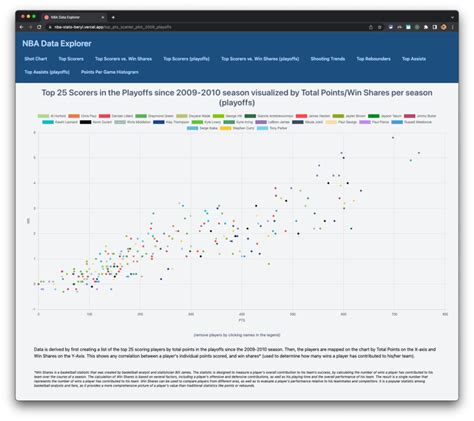Open Top Scorers vs. Win Shares
This screenshot has height=421, width=474.
pyautogui.click(x=123, y=59)
